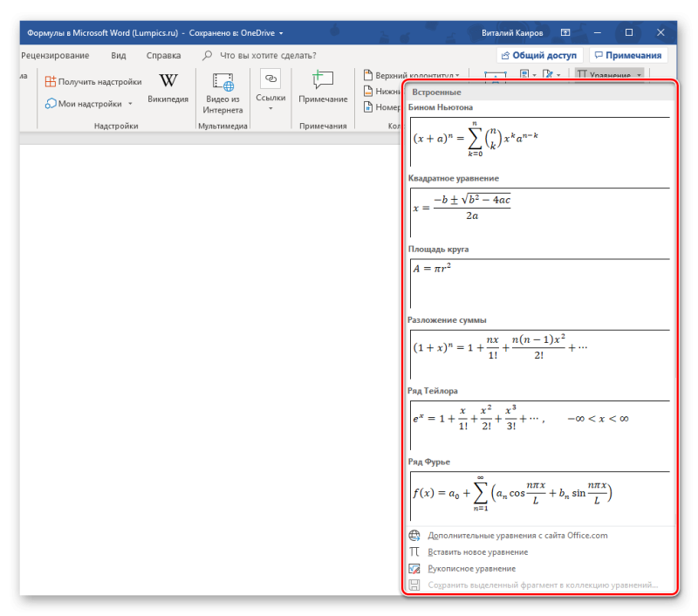698x616 pixels.
Task: Insert the Ряд Тейлора formula
Action: 540,425
